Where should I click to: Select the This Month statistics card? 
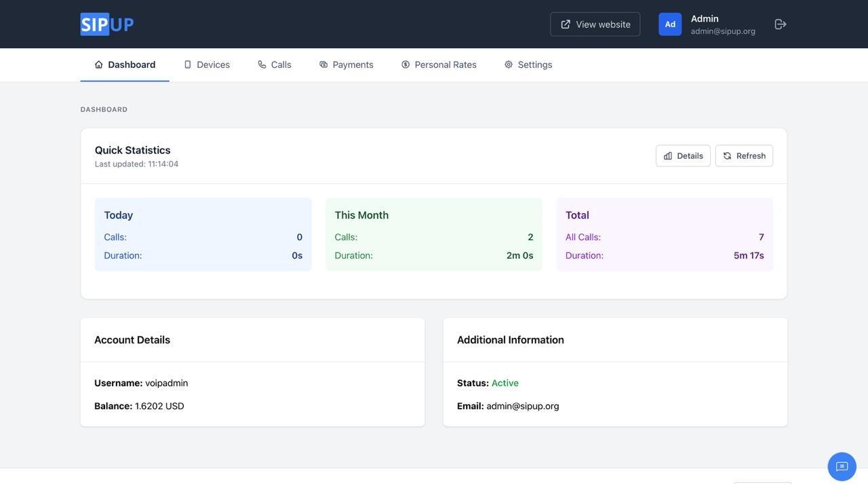[x=434, y=235]
